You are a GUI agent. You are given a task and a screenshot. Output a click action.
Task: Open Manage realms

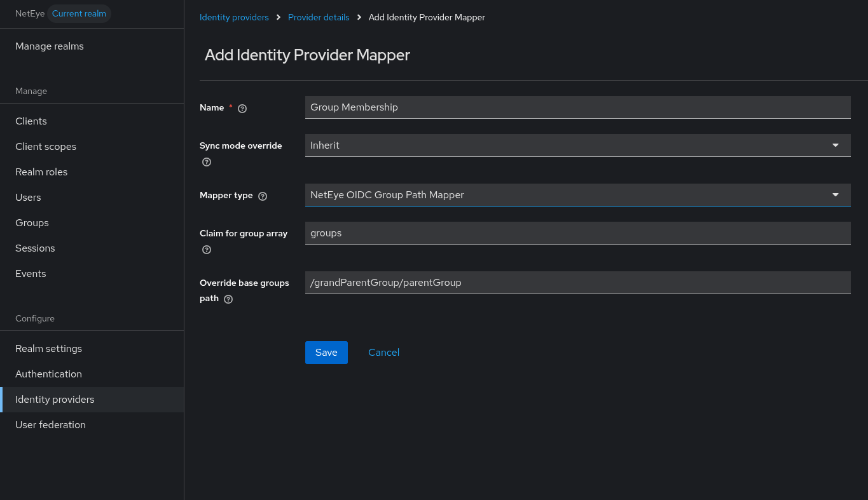click(49, 46)
